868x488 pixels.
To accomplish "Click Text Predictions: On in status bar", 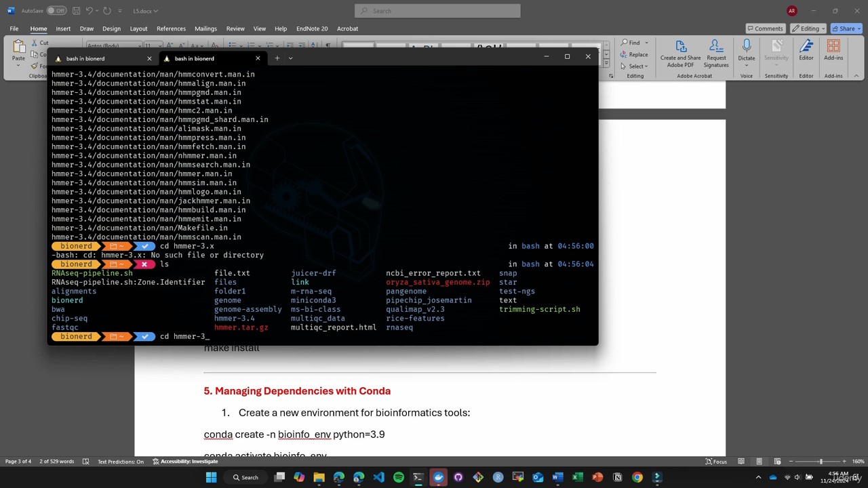I will [121, 462].
